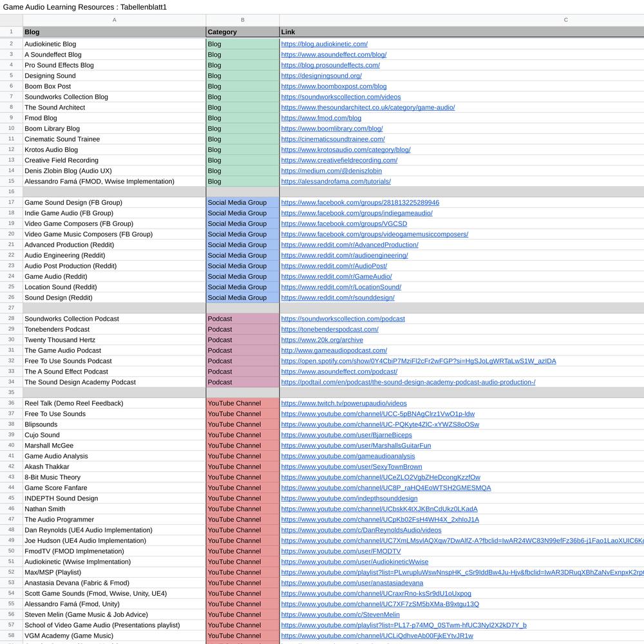Open the medium.com/@deniszlobin link
Screen dimensions: 644x644
(332, 171)
